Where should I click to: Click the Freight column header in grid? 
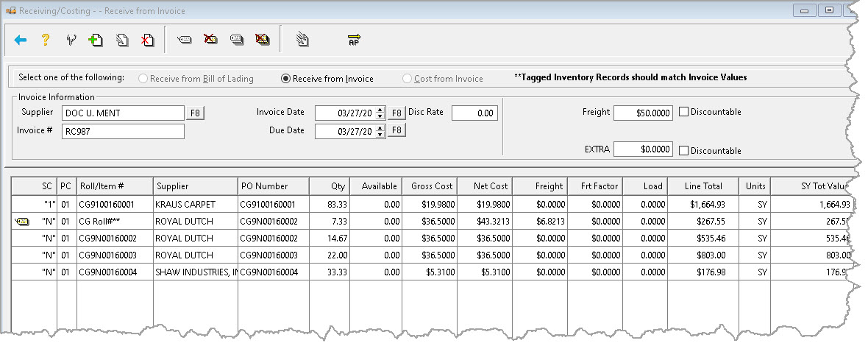coord(540,186)
